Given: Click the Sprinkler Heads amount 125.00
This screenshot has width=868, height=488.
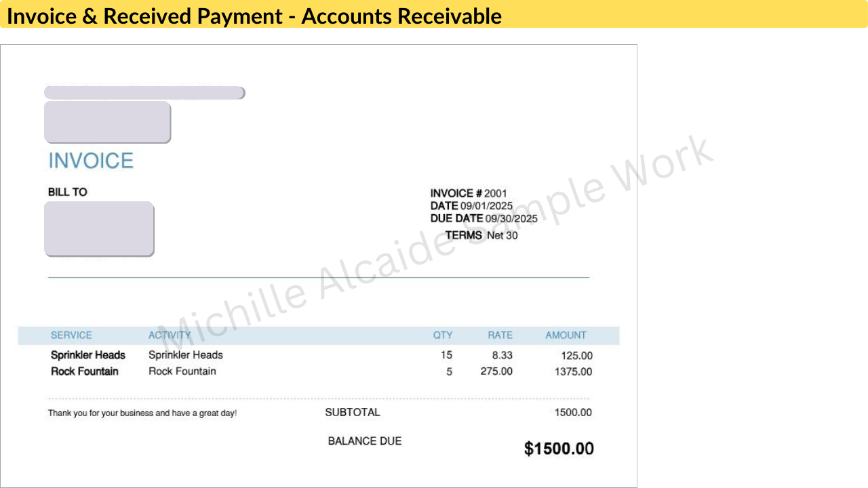Looking at the screenshot, I should pos(576,355).
